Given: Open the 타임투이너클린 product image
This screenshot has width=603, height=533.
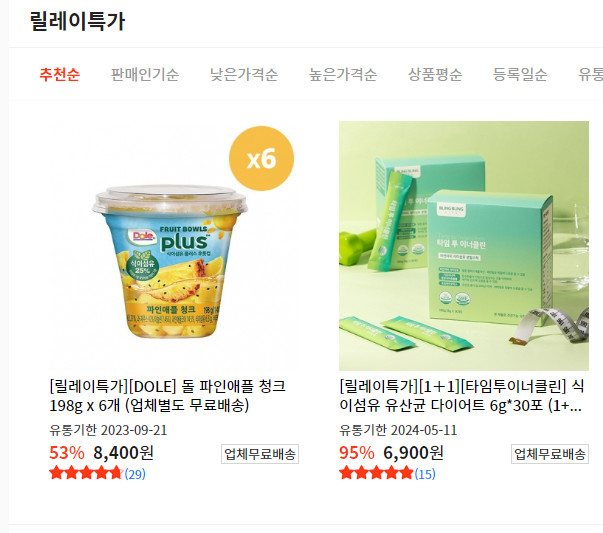Looking at the screenshot, I should coord(464,246).
